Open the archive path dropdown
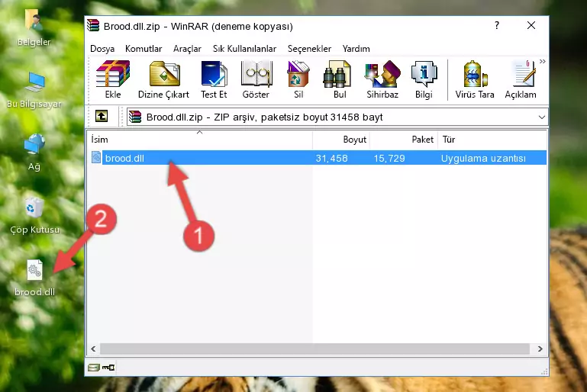The height and width of the screenshot is (392, 587). [x=541, y=117]
